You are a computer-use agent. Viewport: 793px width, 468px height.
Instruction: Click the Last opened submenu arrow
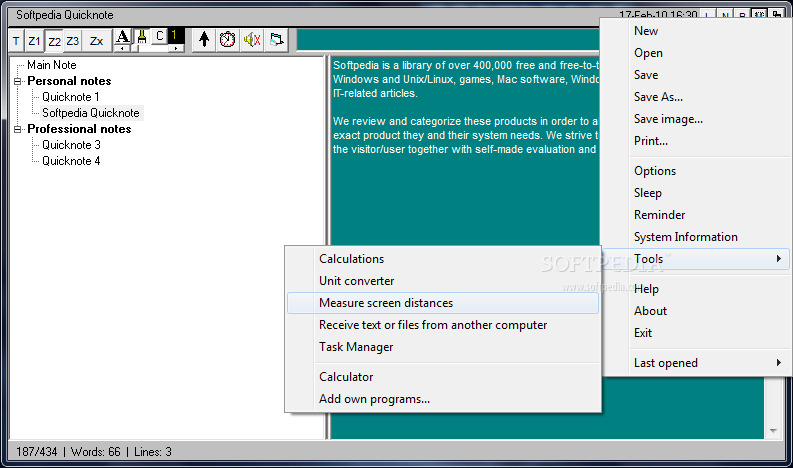(779, 363)
